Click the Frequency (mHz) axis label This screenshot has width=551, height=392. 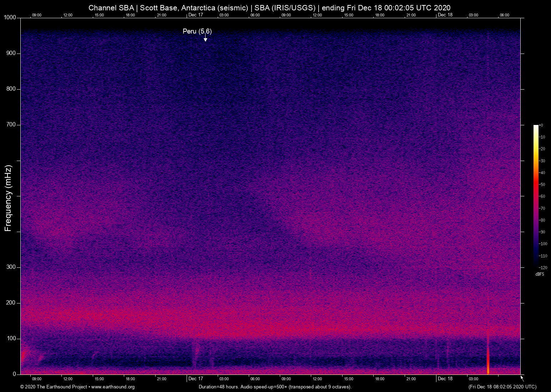click(x=8, y=198)
